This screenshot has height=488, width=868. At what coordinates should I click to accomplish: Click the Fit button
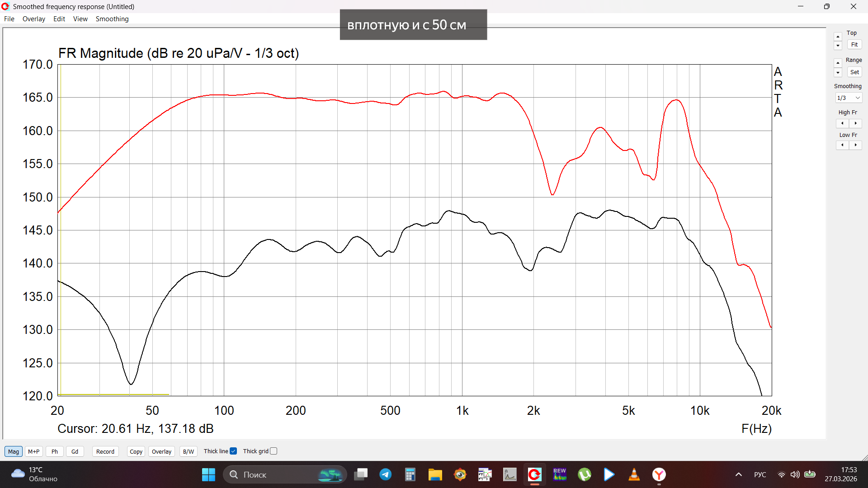[x=854, y=45]
